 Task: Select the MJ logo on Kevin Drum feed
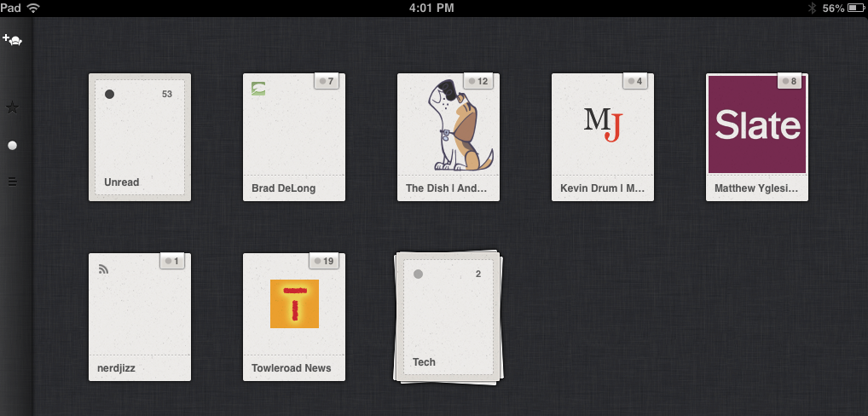click(602, 124)
